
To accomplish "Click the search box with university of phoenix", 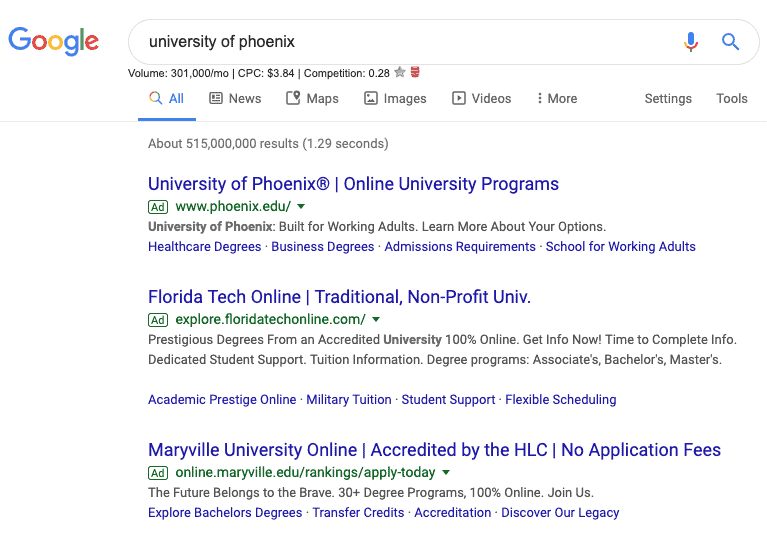I will pyautogui.click(x=444, y=42).
